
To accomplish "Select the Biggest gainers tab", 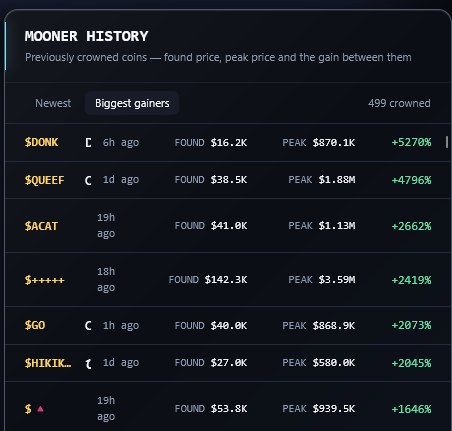I will [x=132, y=103].
